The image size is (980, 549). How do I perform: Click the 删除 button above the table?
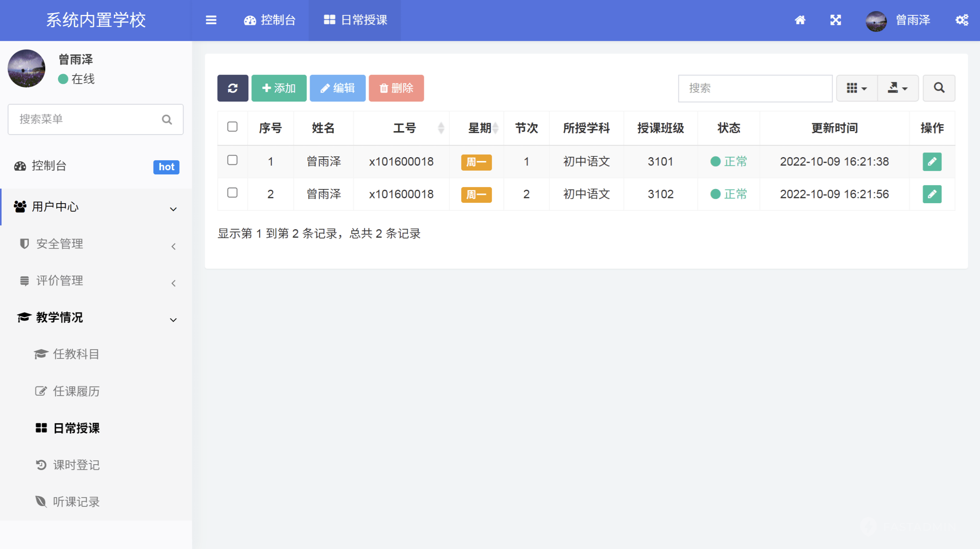pos(396,88)
